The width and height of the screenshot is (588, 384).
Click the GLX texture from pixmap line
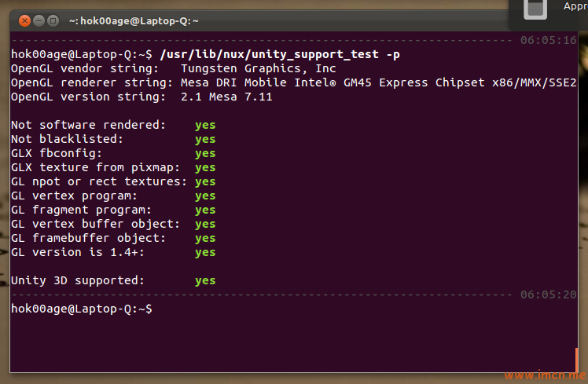[113, 167]
